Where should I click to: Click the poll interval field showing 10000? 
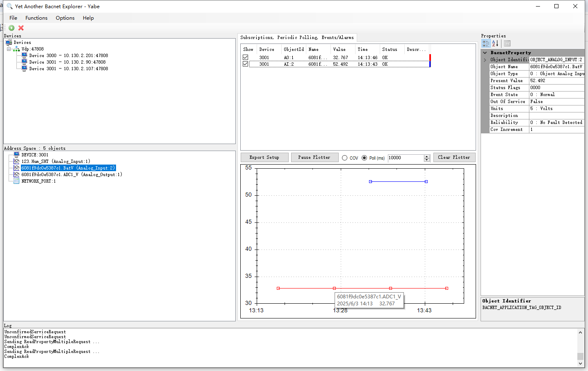(x=406, y=158)
